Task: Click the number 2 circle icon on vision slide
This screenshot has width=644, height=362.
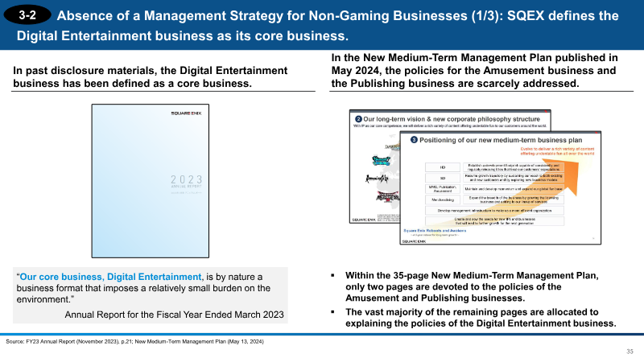Action: tap(358, 119)
